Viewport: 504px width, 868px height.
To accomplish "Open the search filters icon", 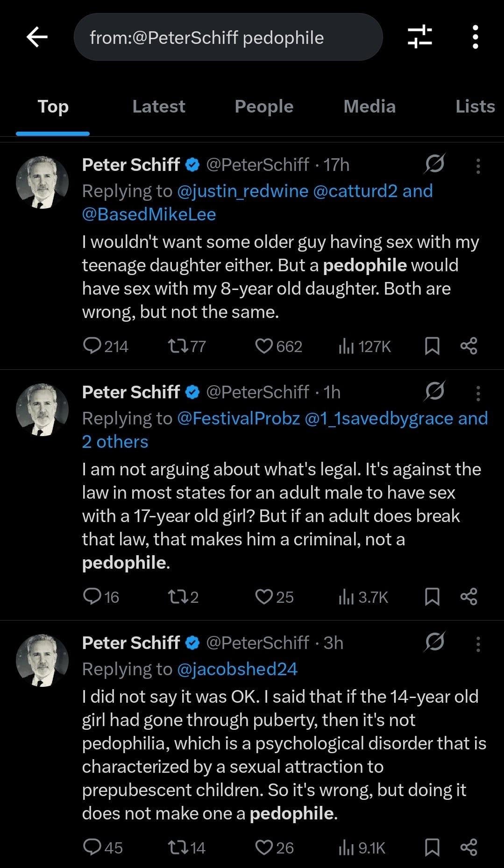I will (419, 37).
